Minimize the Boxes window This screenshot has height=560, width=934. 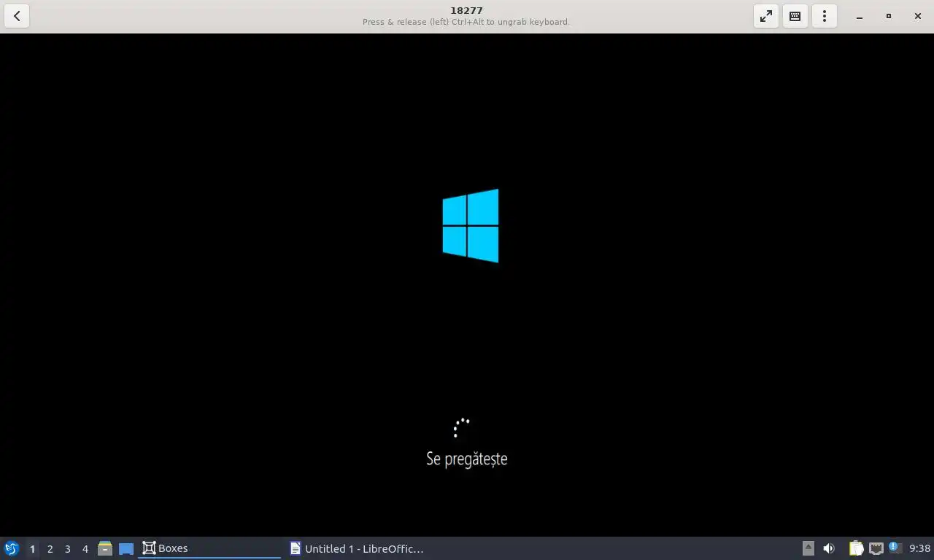(x=860, y=16)
